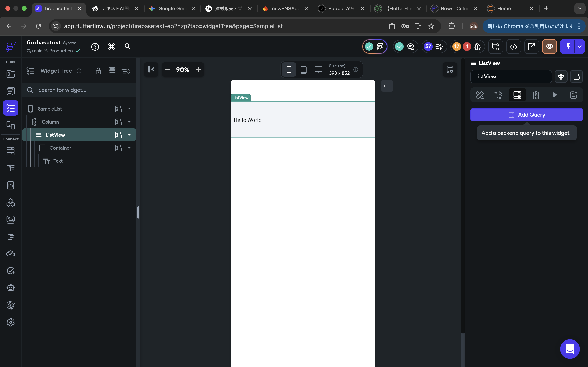
Task: Click the bug Project Issues icon
Action: [478, 46]
